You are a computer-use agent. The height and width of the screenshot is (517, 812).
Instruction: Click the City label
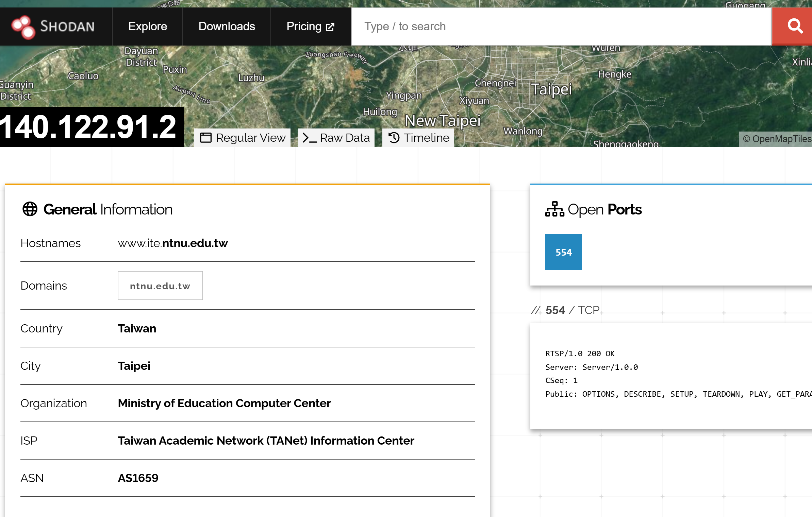pyautogui.click(x=31, y=366)
